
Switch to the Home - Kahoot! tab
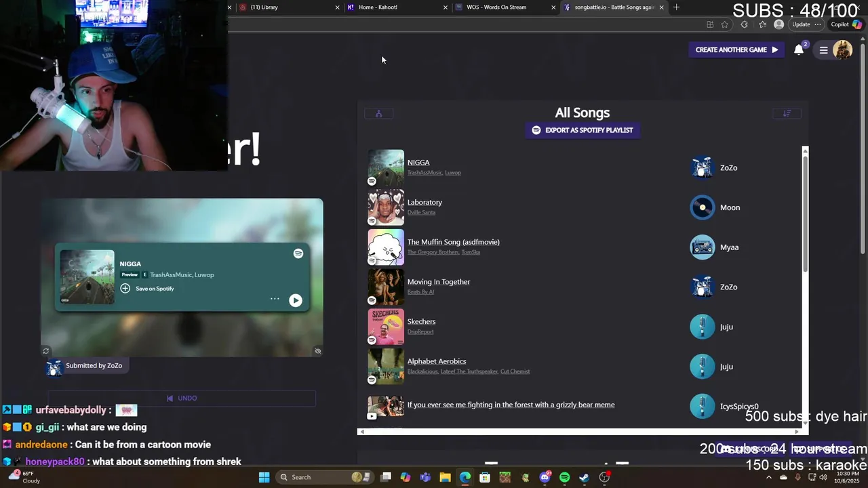click(x=397, y=7)
